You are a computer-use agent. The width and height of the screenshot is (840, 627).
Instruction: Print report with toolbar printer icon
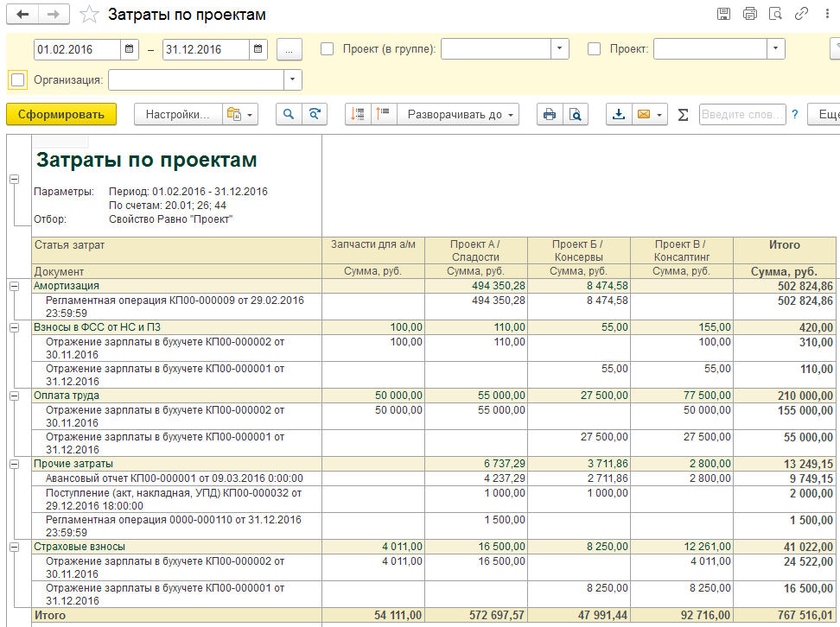pos(550,114)
